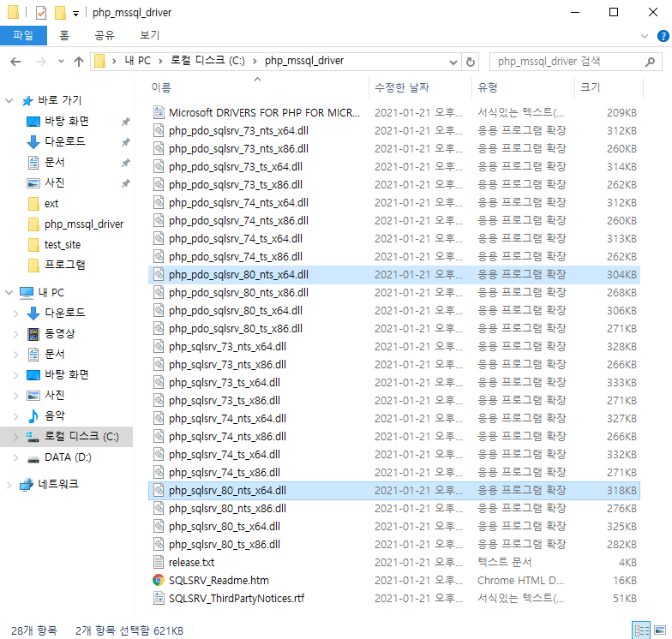Click the Properties quick access toolbar icon
Viewport: 672px width, 639px height.
coord(41,13)
